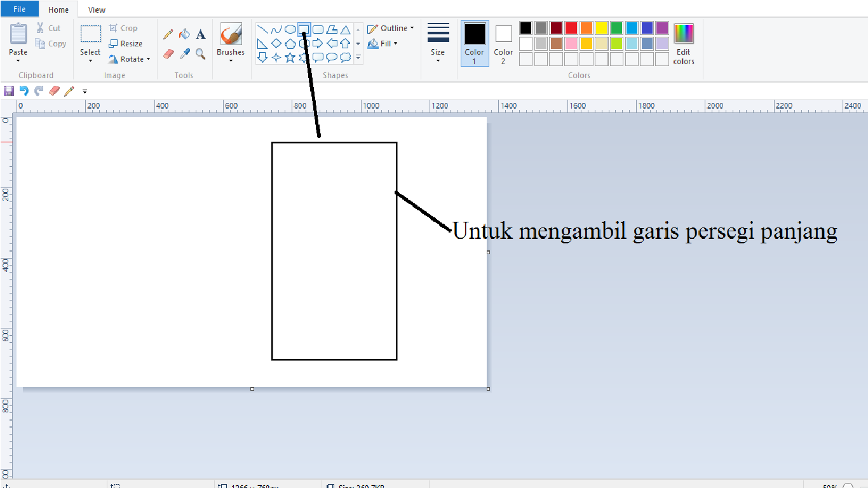Save the image from quick access toolbar
This screenshot has width=868, height=488.
pyautogui.click(x=8, y=91)
